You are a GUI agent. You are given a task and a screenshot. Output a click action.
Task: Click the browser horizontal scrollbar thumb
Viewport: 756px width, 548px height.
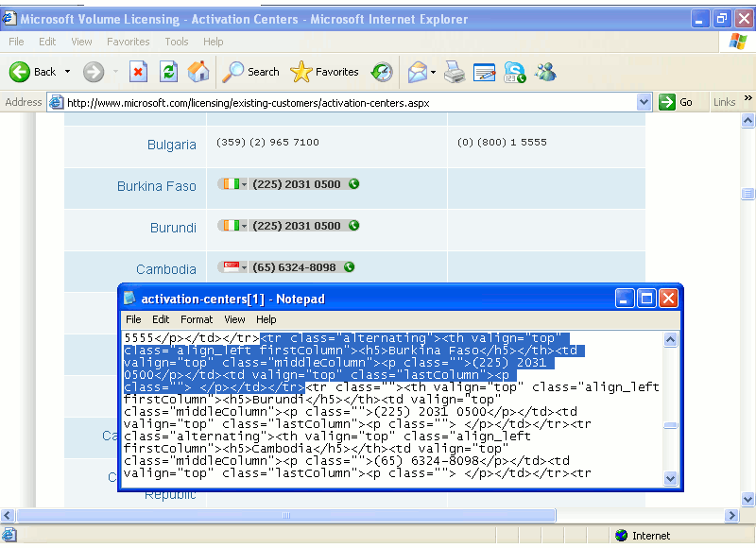click(x=286, y=515)
